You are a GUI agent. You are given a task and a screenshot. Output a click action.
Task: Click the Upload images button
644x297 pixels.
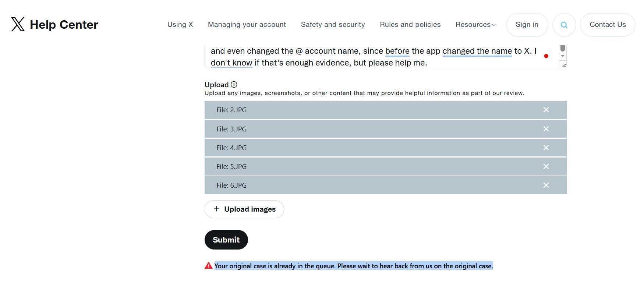click(x=244, y=209)
